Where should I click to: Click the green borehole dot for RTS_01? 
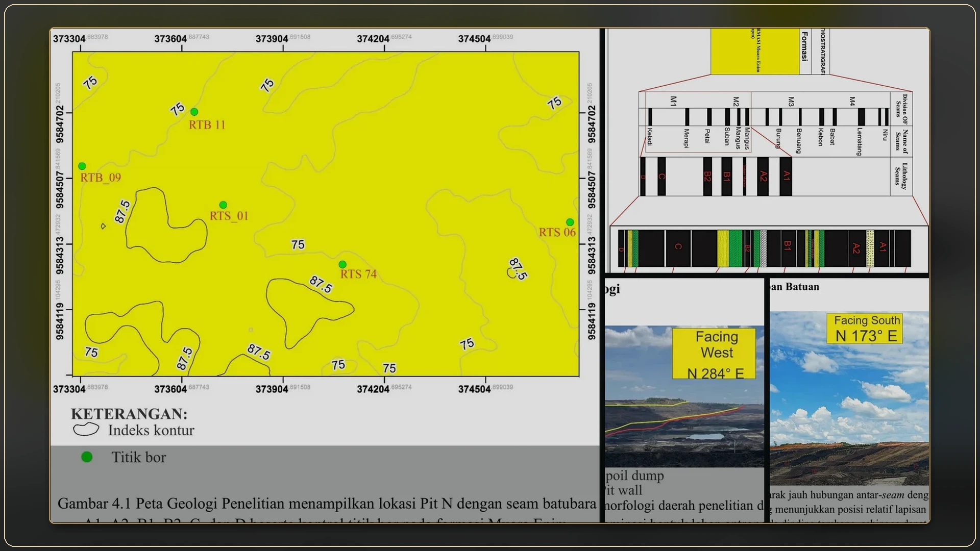(223, 205)
